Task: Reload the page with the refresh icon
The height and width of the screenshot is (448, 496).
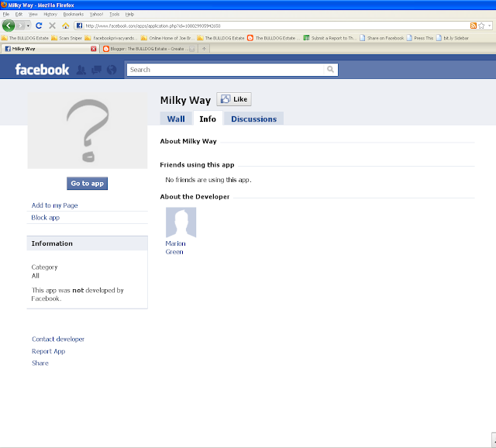Action: click(39, 26)
